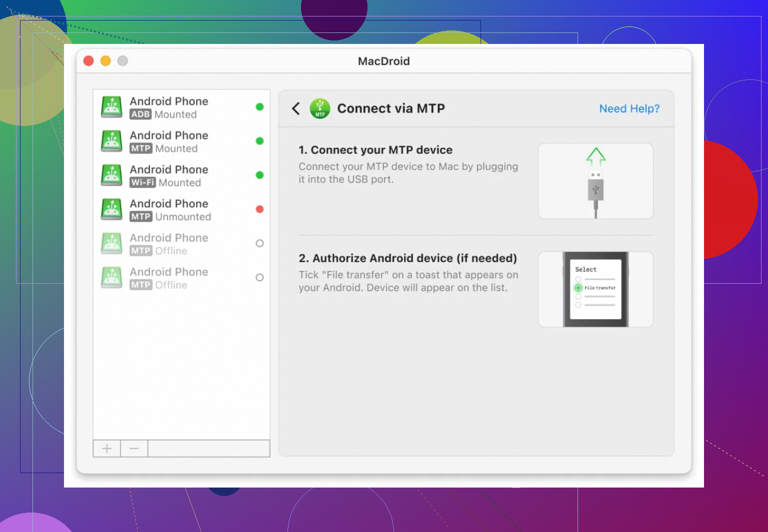Click the red status dot of the Unmounted phone

(x=259, y=209)
